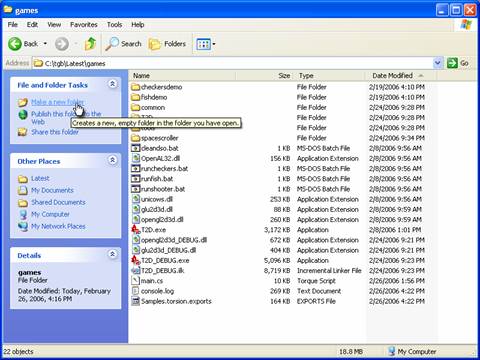Collapse the Other Places panel
The height and width of the screenshot is (360, 480).
pos(113,160)
